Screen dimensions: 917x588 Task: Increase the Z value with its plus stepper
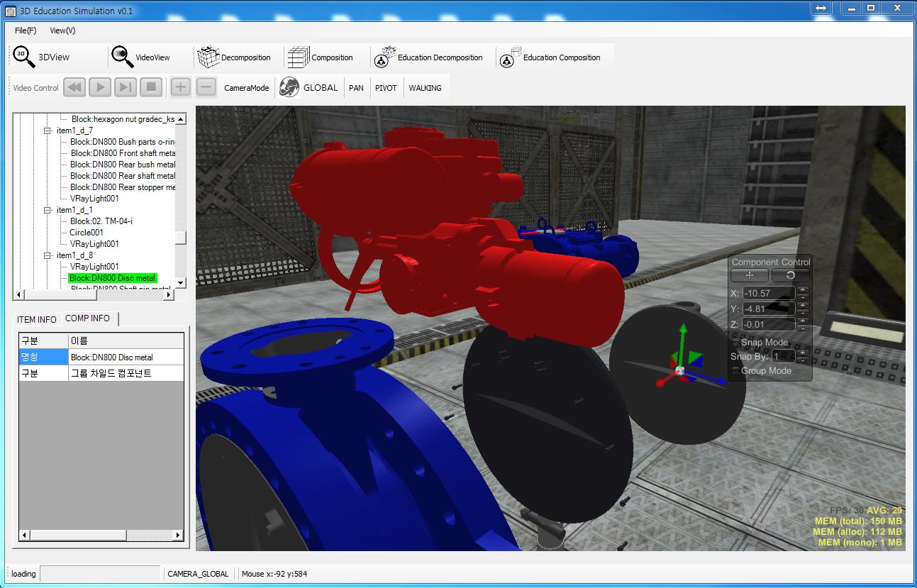click(802, 321)
